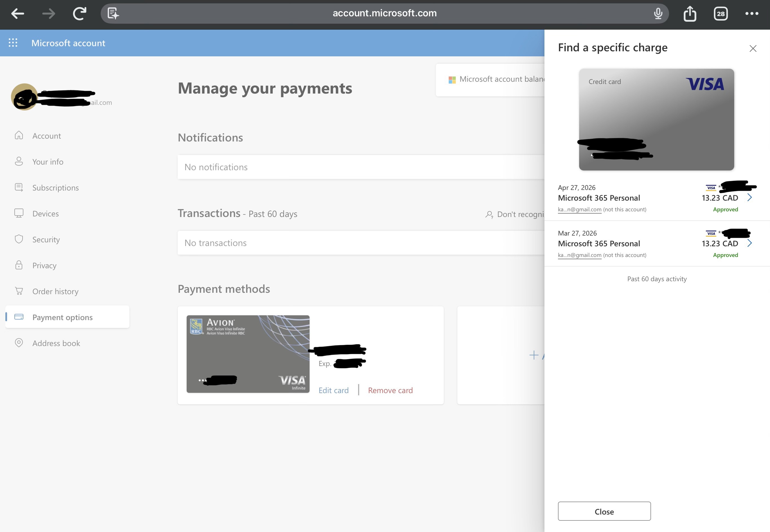Go back with the browser back arrow

pyautogui.click(x=18, y=14)
